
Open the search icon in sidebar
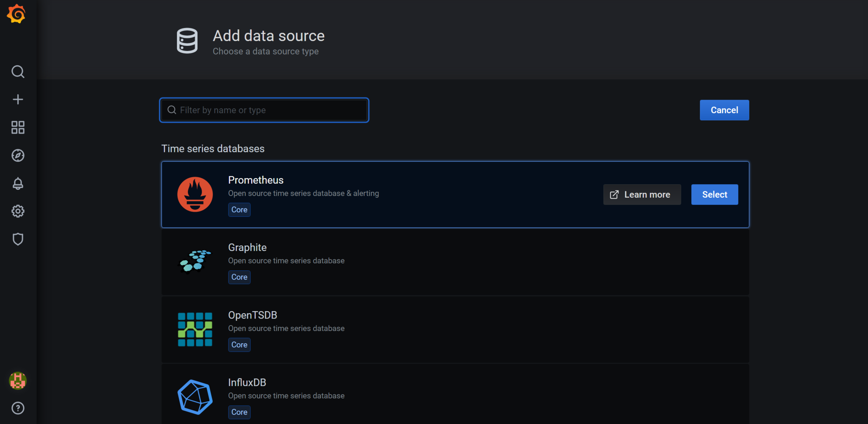point(18,72)
